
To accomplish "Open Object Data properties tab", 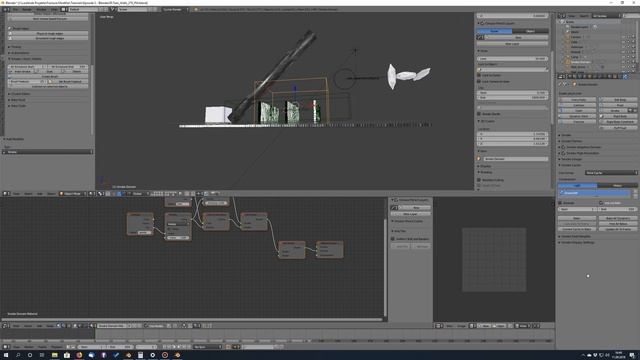I will point(604,76).
